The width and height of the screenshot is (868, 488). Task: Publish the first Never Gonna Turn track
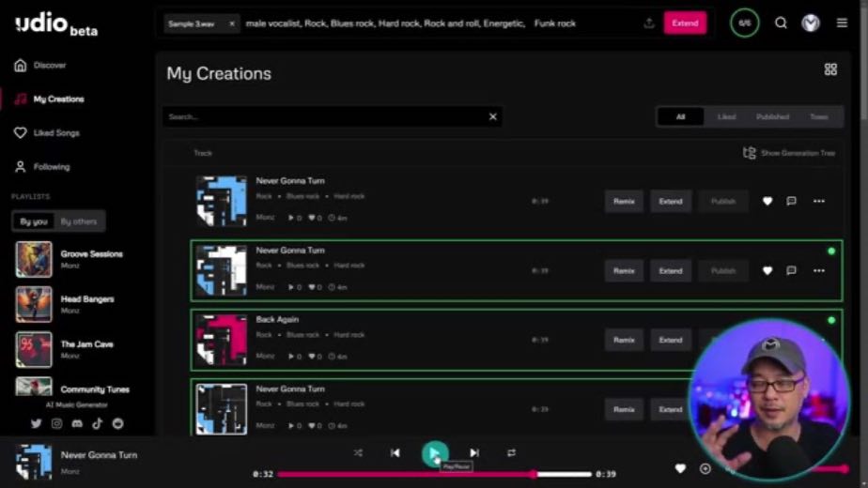pyautogui.click(x=723, y=202)
